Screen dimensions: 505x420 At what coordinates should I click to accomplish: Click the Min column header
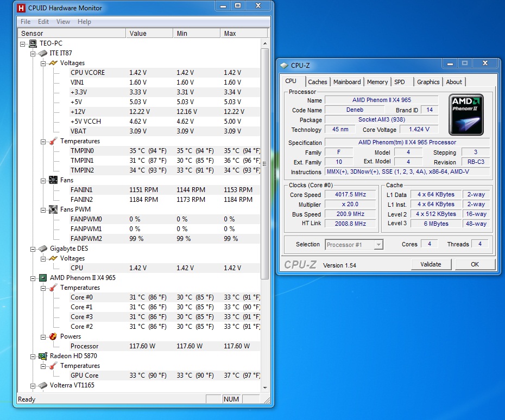(197, 34)
